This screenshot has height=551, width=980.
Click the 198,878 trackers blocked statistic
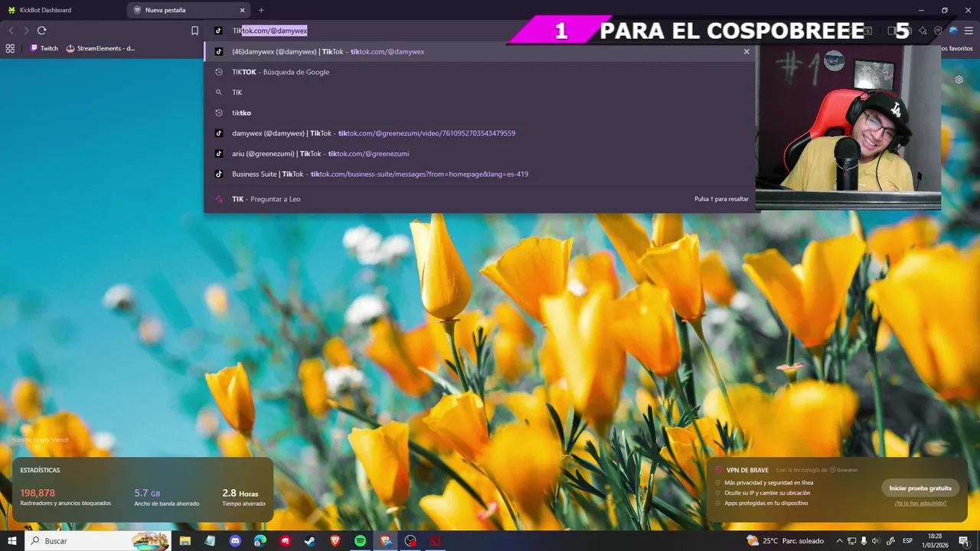point(65,497)
